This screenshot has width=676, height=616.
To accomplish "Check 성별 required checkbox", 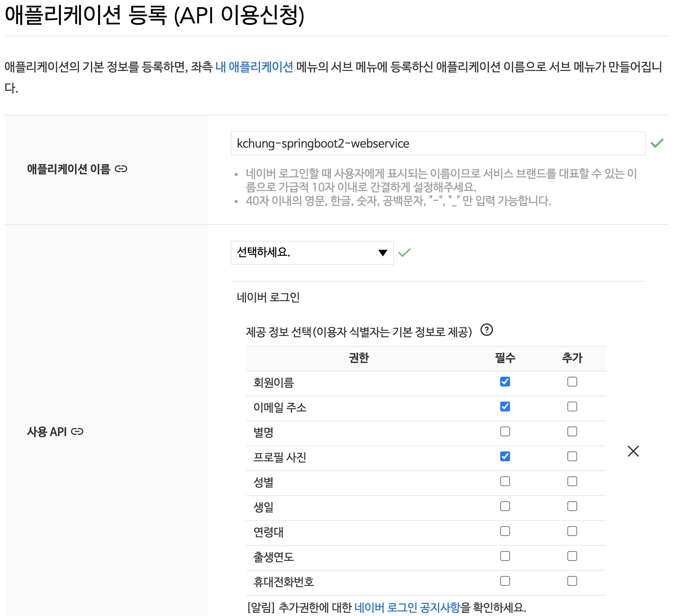I will tap(505, 481).
